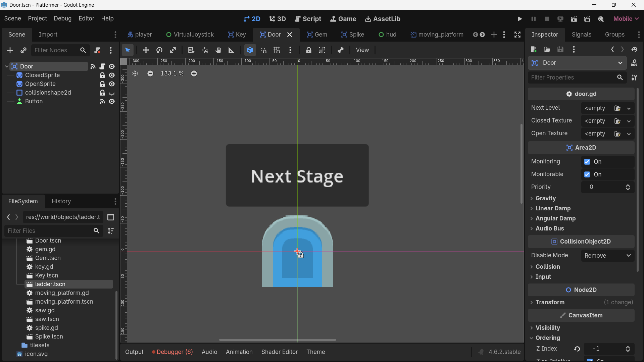Activate the Rotate Mode tool
The image size is (644, 362).
(159, 50)
